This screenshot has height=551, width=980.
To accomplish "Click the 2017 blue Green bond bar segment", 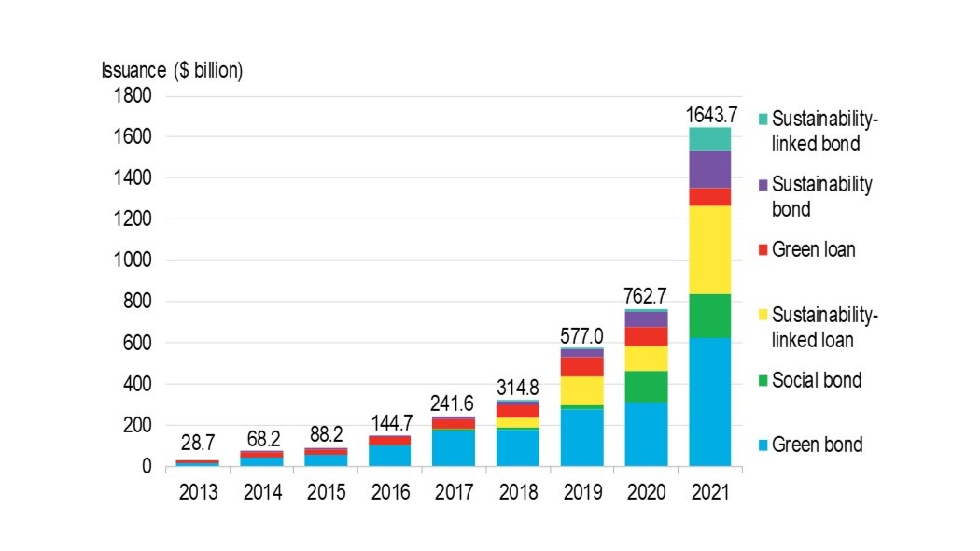I will click(x=454, y=448).
